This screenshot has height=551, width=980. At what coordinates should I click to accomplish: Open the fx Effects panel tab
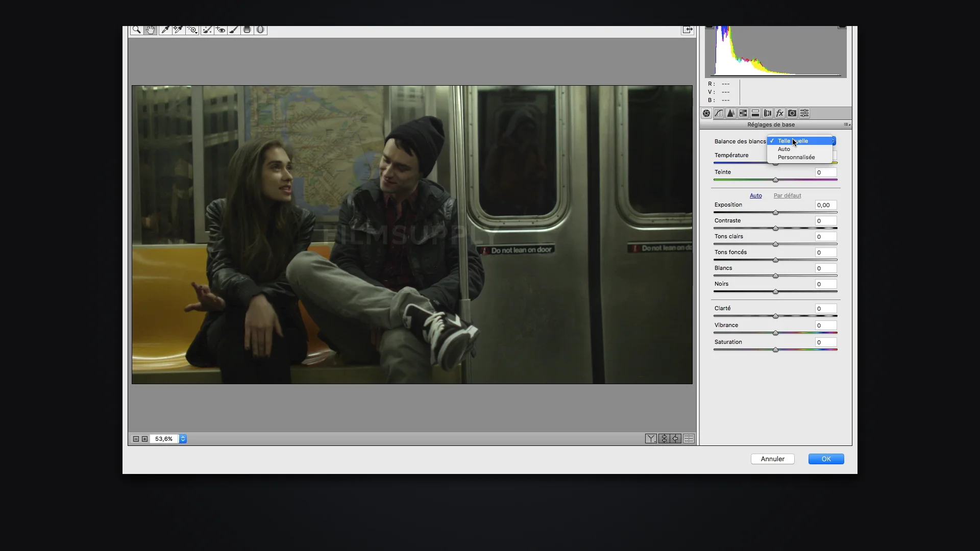(x=780, y=113)
